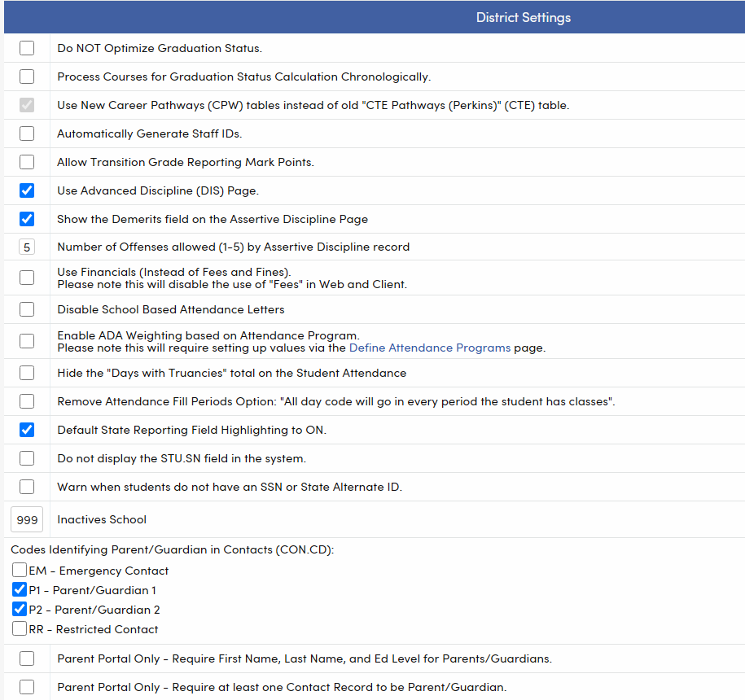Check the EM - Emergency Contact box
Screen dimensions: 745x700
point(20,570)
